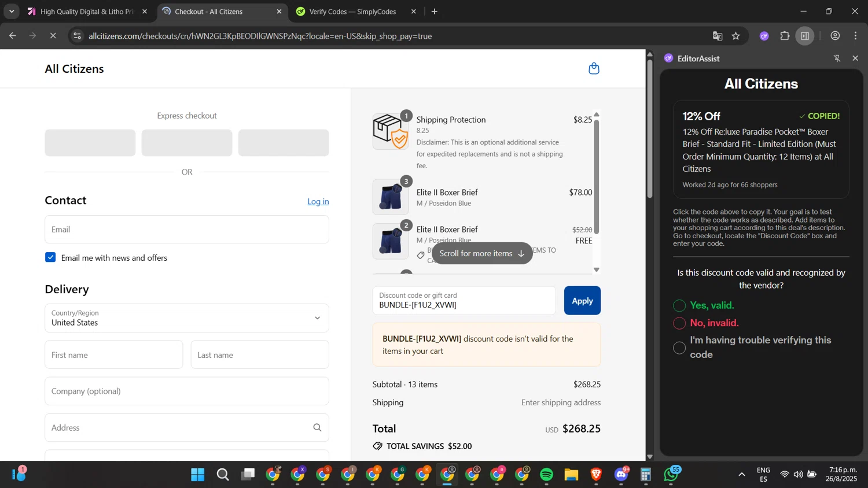This screenshot has height=488, width=868.
Task: Expand the tab search dropdown arrow
Action: 12,12
